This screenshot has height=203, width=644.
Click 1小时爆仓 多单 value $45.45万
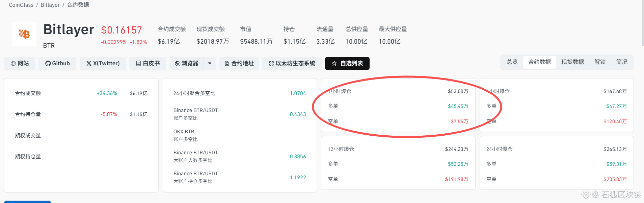pyautogui.click(x=458, y=106)
